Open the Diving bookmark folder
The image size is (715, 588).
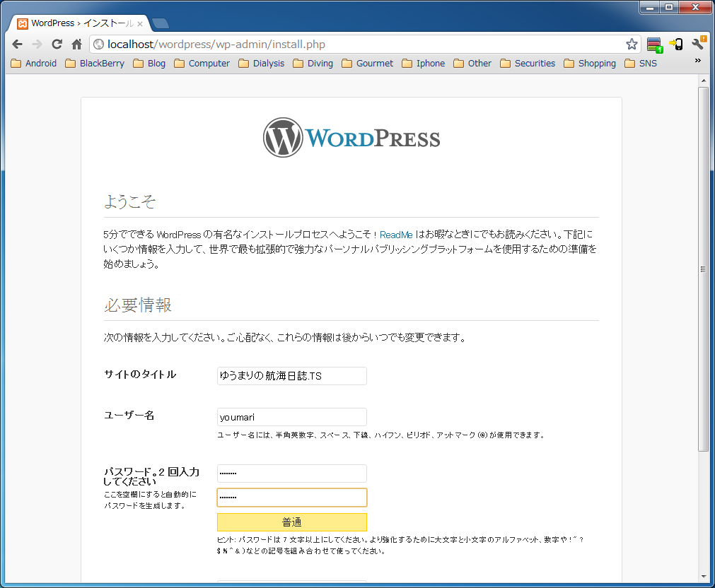[x=313, y=64]
